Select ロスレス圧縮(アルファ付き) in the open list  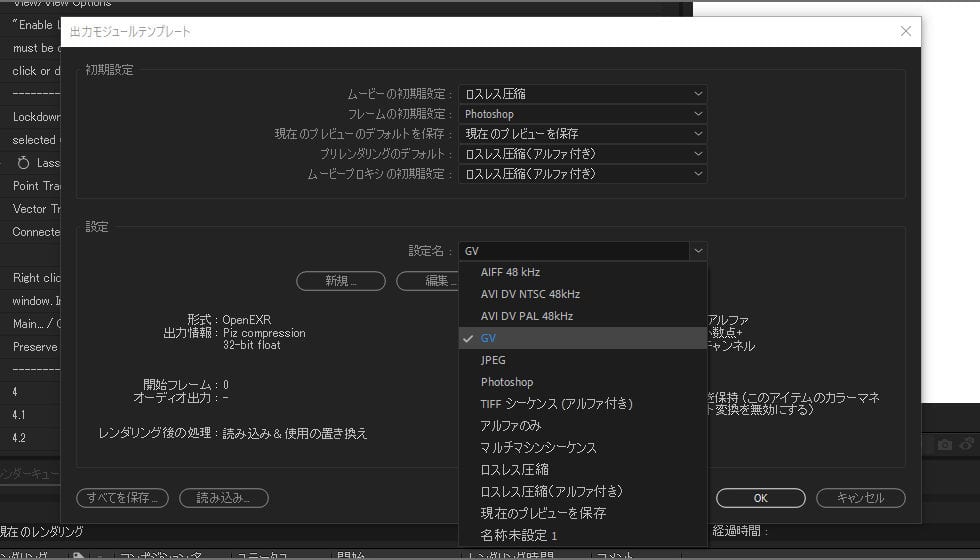coord(582,491)
